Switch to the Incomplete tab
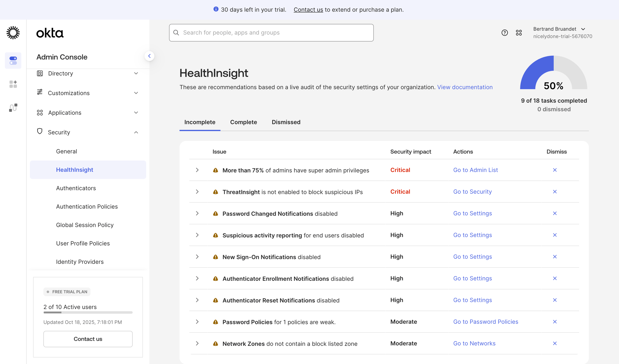 [x=200, y=122]
